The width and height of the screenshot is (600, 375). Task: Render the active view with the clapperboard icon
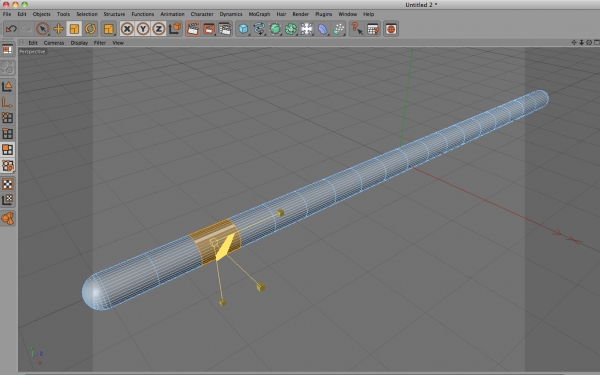tap(193, 29)
